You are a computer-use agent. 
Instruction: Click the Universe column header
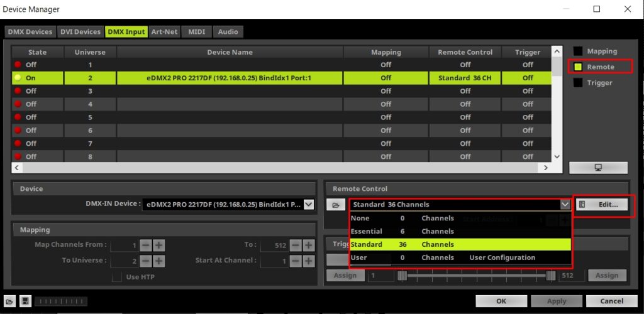click(x=90, y=52)
